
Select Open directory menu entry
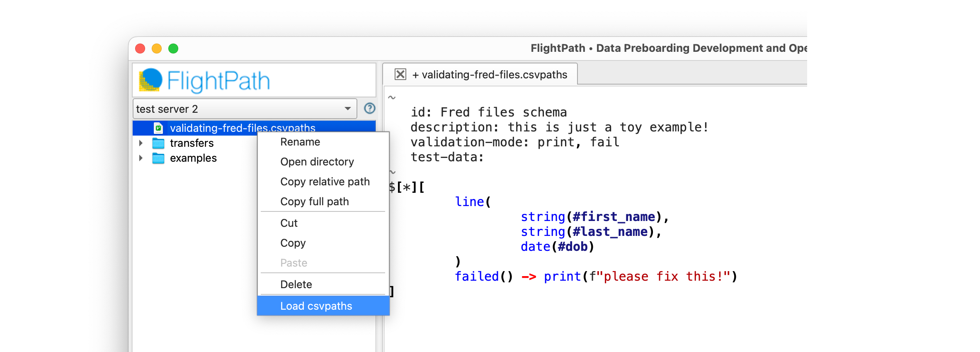tap(317, 162)
